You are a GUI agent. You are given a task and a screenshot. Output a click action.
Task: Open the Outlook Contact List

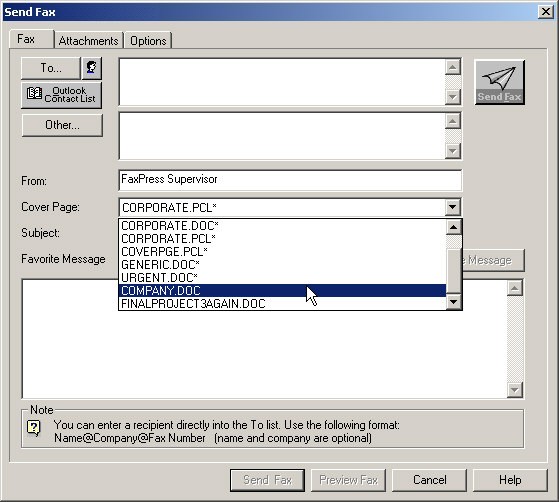(61, 95)
